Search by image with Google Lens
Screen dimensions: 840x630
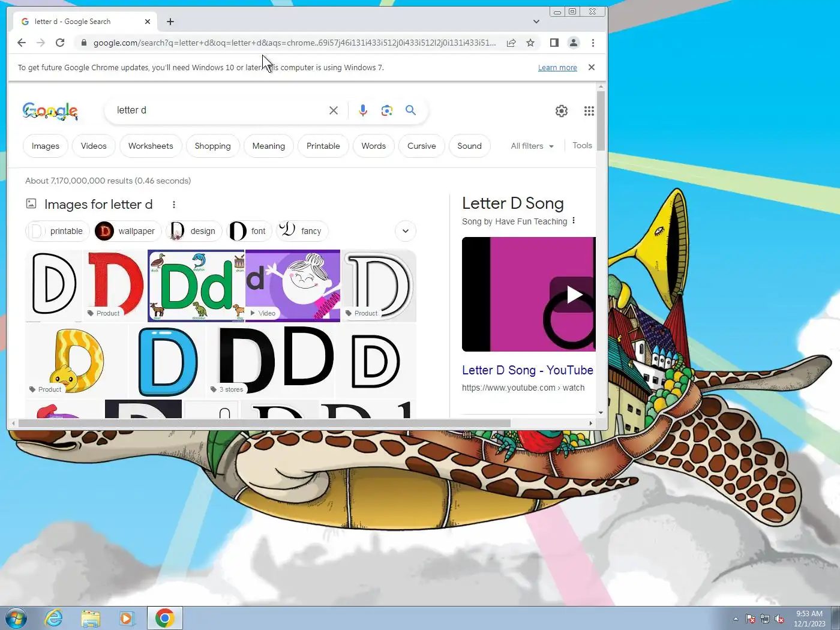point(387,110)
